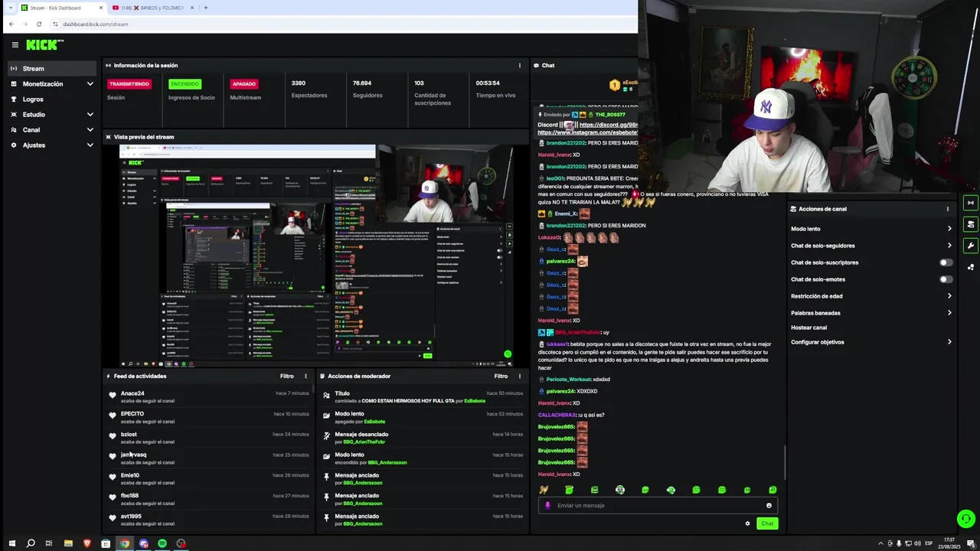
Task: Expand the Monetización sidebar section
Action: (51, 83)
